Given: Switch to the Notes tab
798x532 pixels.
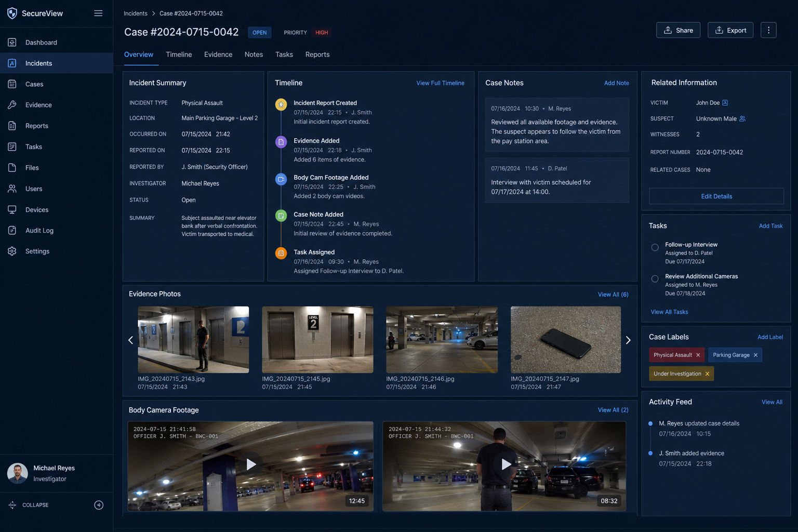Looking at the screenshot, I should (x=254, y=55).
